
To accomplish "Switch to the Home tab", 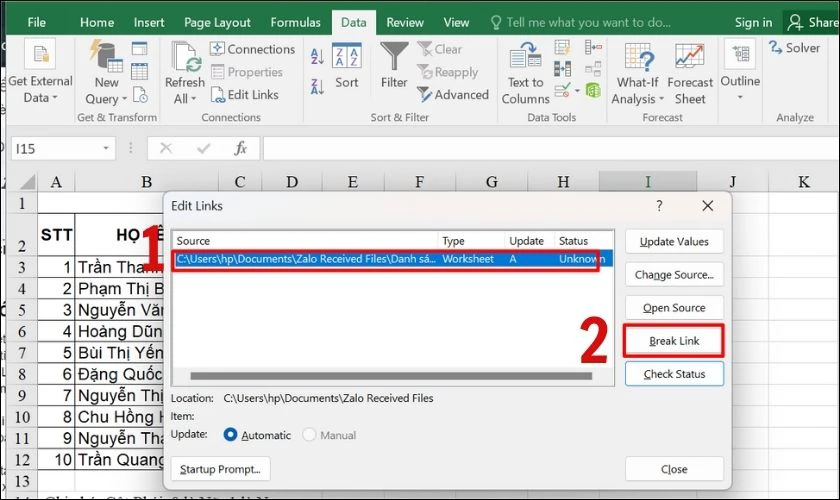I will pos(97,23).
